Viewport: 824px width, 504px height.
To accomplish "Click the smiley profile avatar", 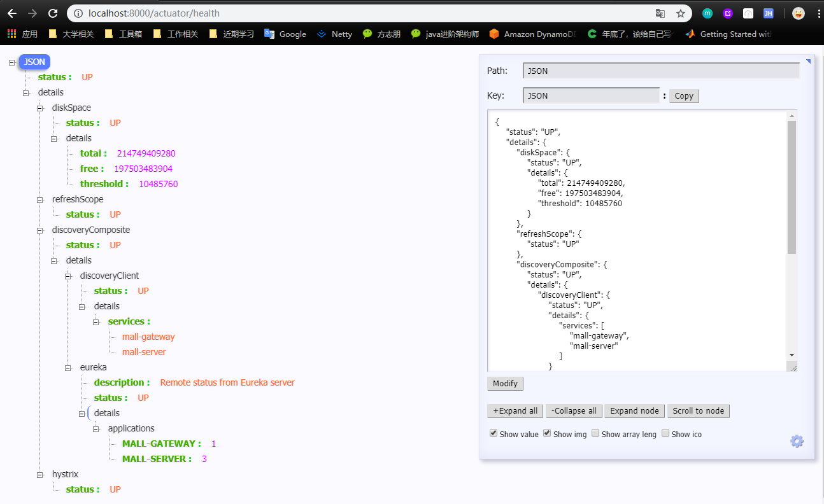I will tap(798, 13).
